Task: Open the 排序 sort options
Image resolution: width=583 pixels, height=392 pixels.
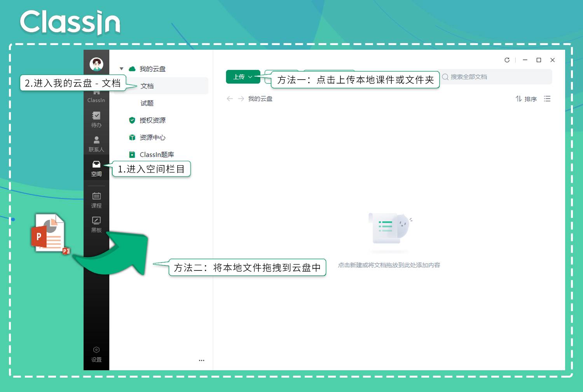Action: pos(526,99)
